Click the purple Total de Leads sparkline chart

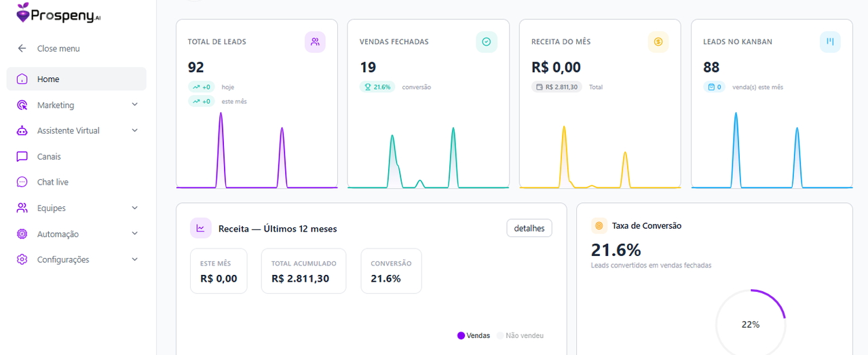(x=257, y=150)
